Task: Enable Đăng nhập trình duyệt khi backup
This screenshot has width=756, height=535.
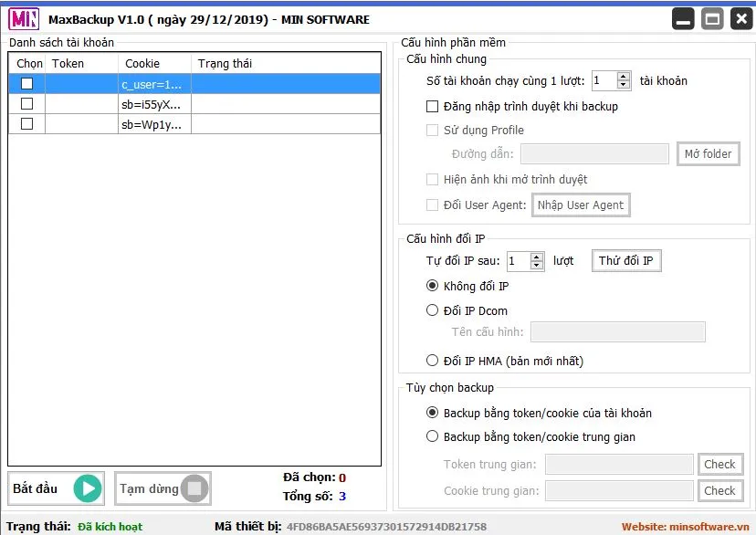Action: [433, 107]
